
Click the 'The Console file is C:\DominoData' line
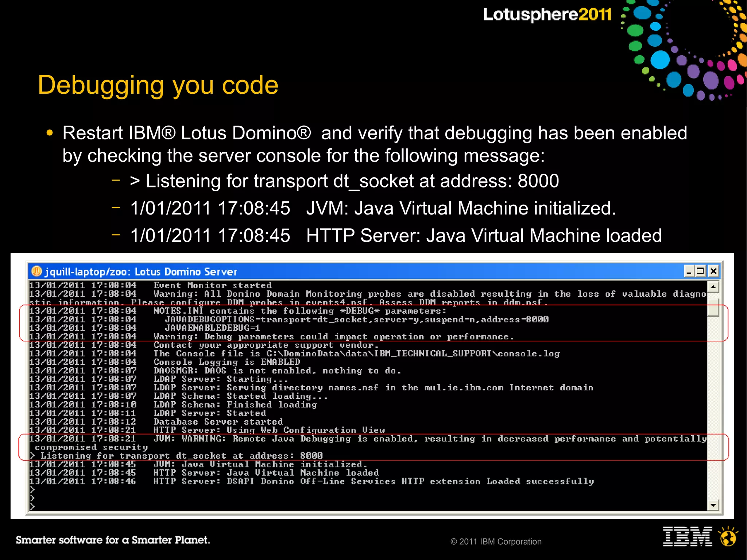tap(294, 353)
